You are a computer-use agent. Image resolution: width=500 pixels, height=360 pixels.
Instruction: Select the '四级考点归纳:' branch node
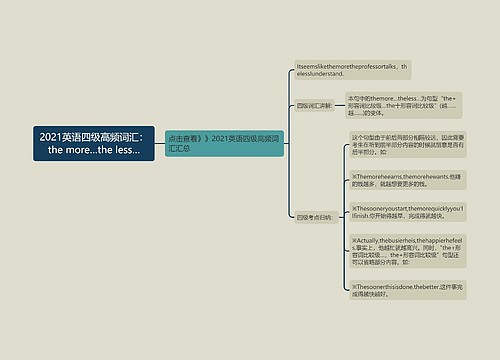pyautogui.click(x=316, y=217)
